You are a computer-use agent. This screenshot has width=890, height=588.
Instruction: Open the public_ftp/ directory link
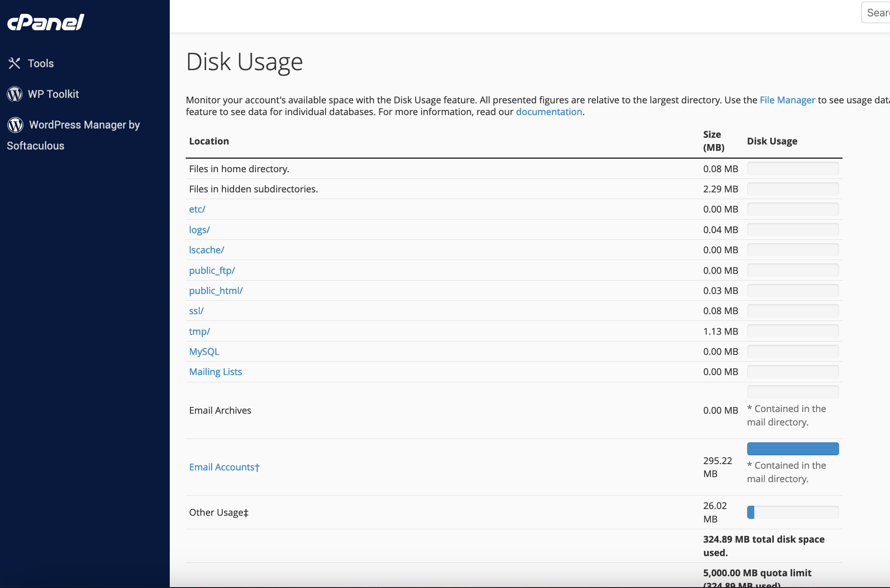pyautogui.click(x=212, y=270)
